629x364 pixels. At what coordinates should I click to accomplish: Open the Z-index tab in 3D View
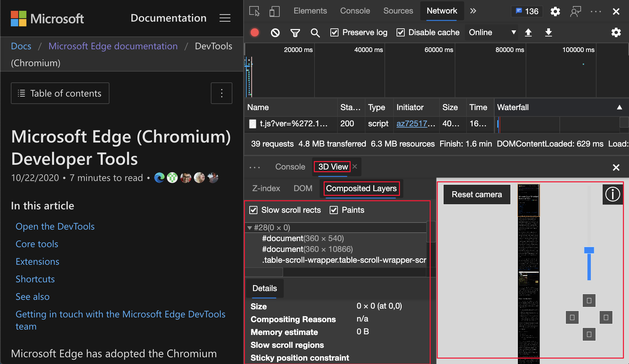[x=266, y=188]
